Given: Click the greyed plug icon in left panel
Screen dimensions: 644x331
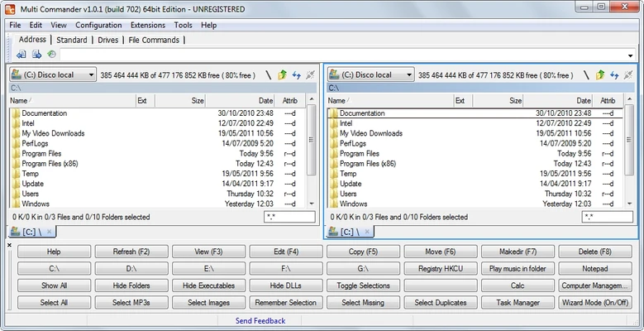Looking at the screenshot, I should pos(311,74).
